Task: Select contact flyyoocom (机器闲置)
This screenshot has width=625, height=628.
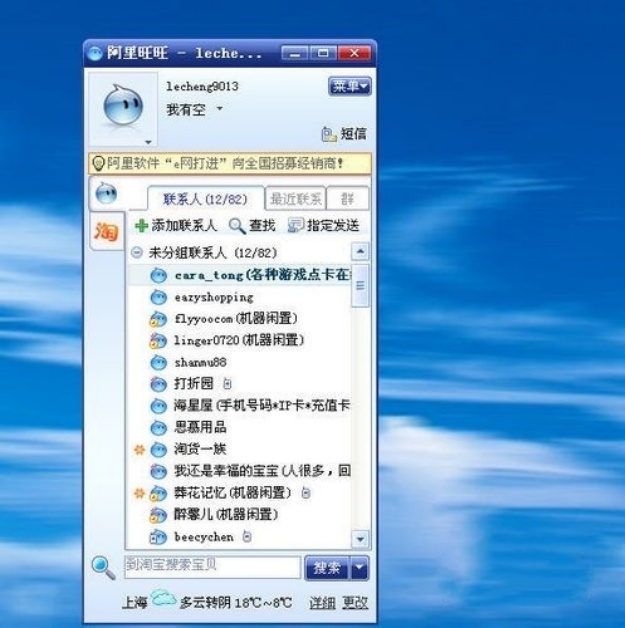Action: [x=239, y=319]
